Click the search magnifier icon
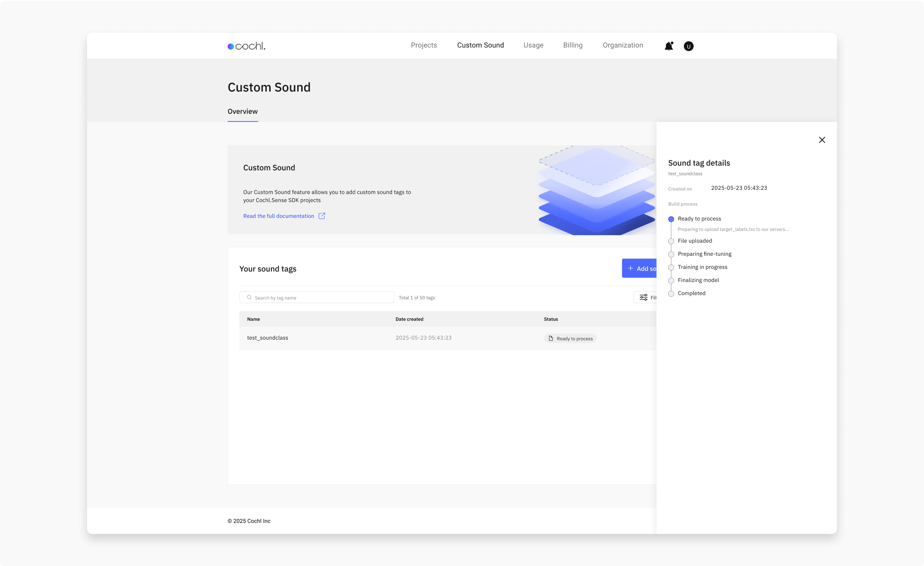This screenshot has width=924, height=566. [x=250, y=297]
